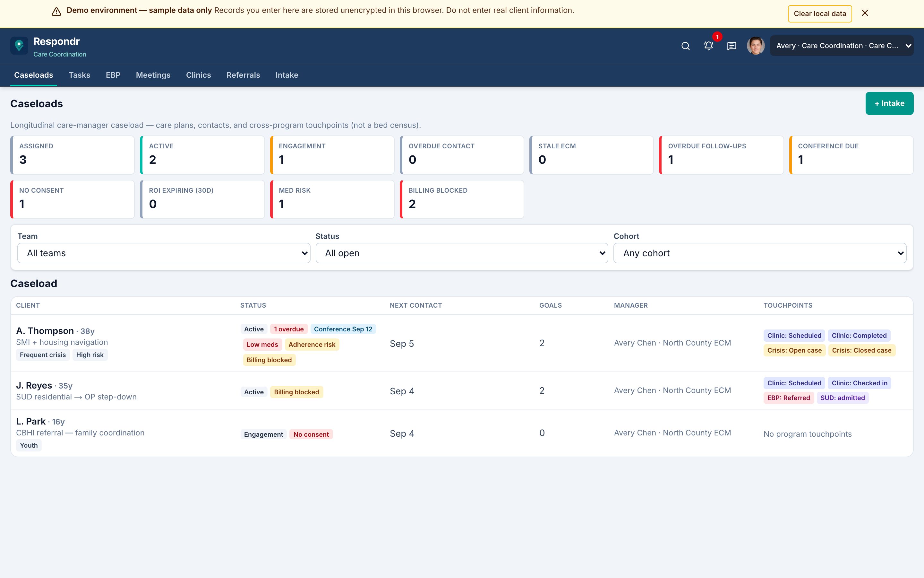Click SUD: admitted touchpoint
This screenshot has width=924, height=578.
[x=842, y=398]
